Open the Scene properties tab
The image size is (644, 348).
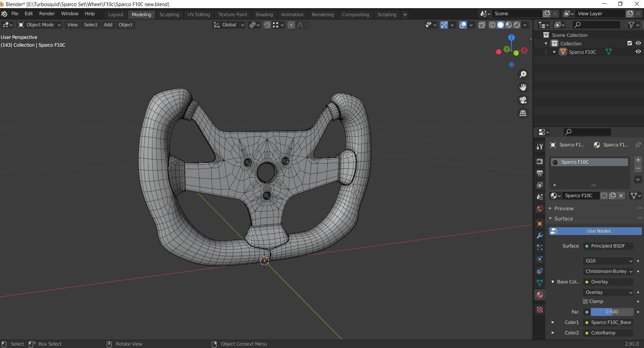540,197
